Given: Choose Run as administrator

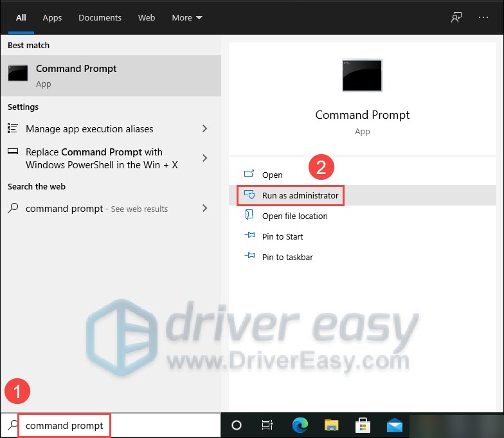Looking at the screenshot, I should coord(300,195).
